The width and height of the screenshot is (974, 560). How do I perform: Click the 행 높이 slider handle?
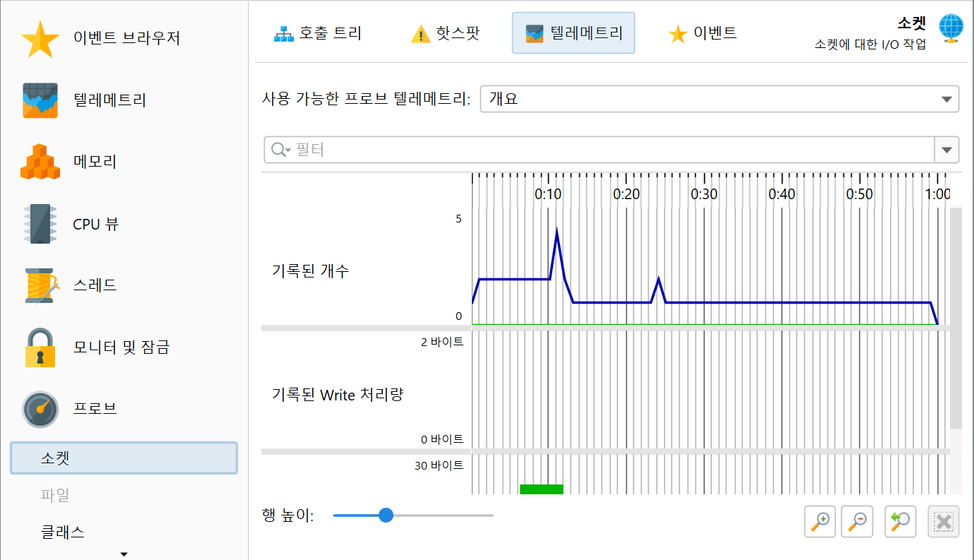point(386,515)
